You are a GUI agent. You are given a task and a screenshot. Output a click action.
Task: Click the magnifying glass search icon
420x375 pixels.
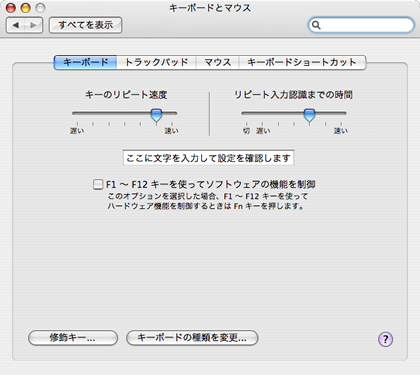click(x=316, y=25)
